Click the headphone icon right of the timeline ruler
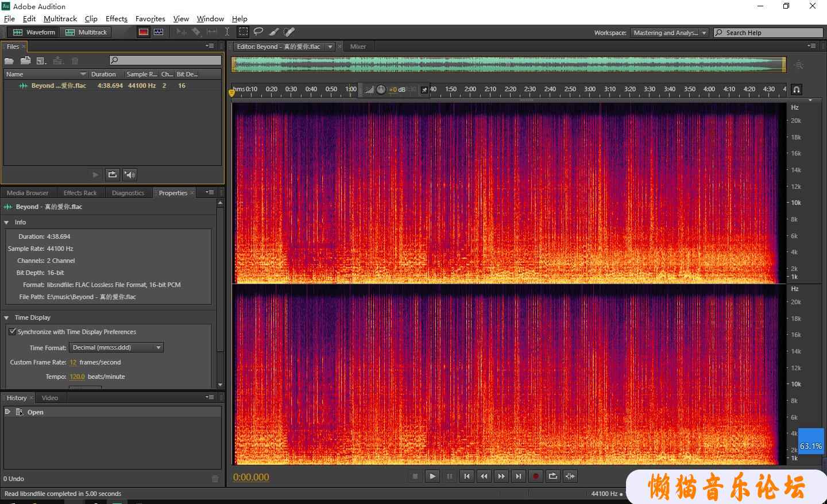 pos(797,90)
